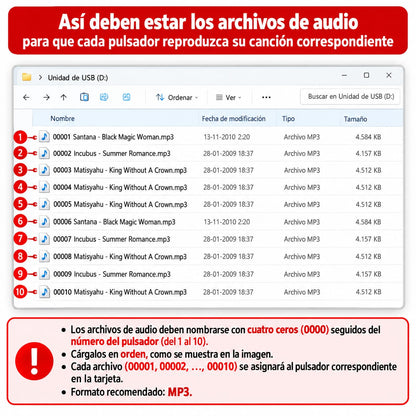Select file 00008 Matisyahu - King Without A Crown.mp3

(x=120, y=256)
